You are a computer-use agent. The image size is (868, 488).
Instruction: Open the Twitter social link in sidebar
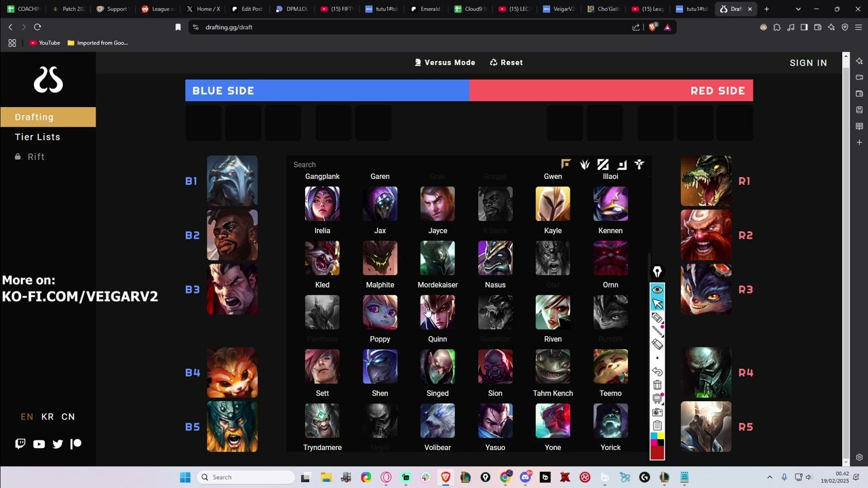58,444
